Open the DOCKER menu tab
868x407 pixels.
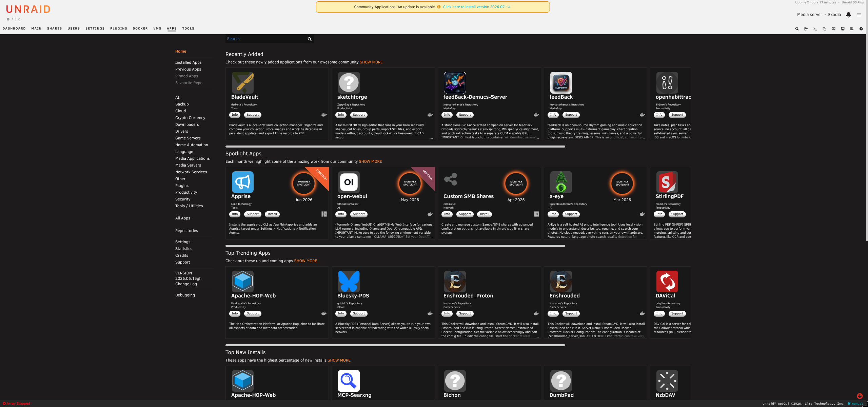pyautogui.click(x=140, y=28)
